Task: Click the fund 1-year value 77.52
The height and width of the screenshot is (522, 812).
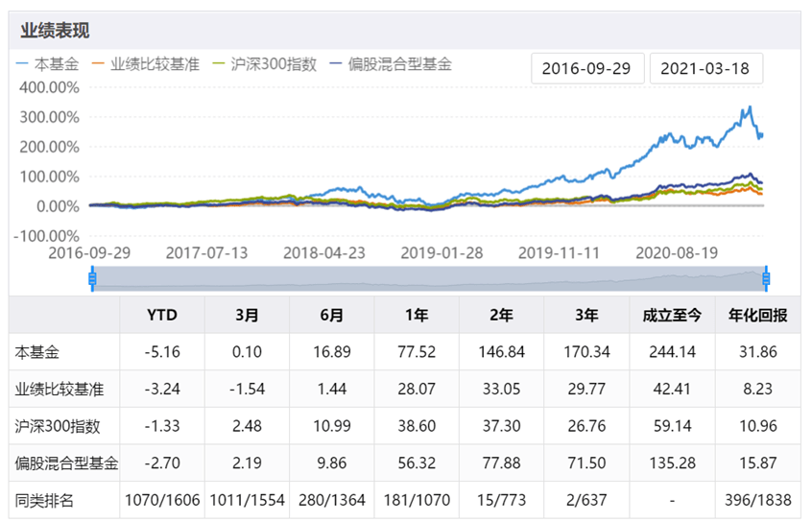Action: click(417, 352)
